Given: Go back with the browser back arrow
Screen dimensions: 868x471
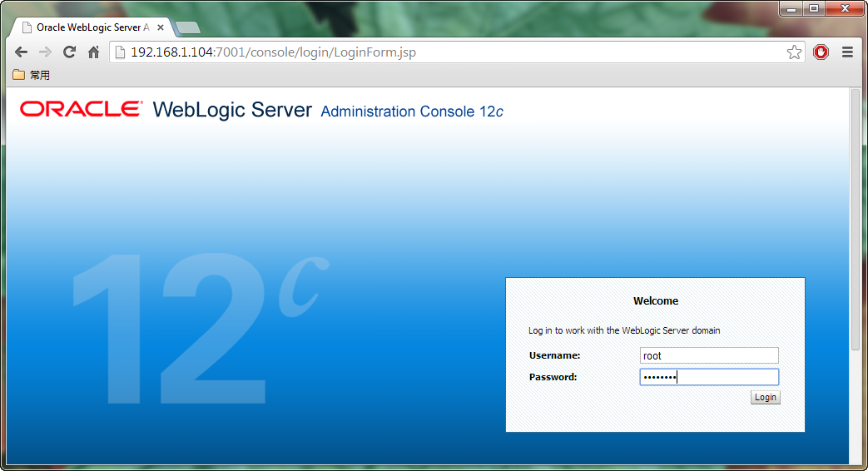Looking at the screenshot, I should 21,52.
